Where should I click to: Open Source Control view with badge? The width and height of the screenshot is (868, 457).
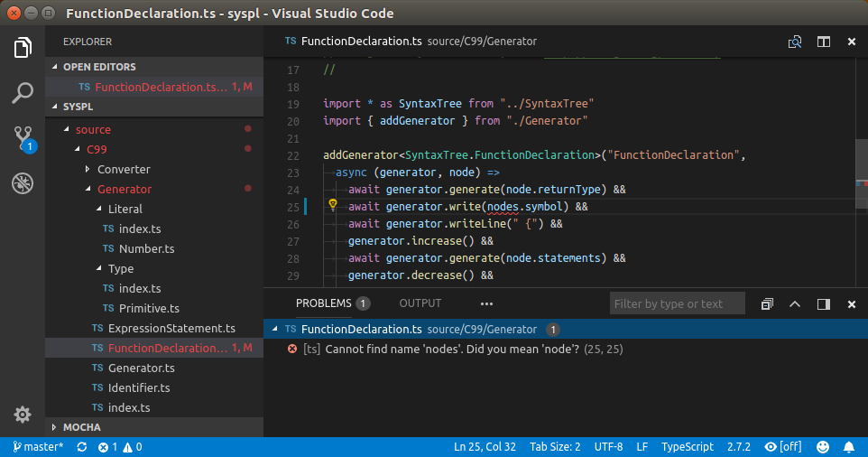[23, 138]
